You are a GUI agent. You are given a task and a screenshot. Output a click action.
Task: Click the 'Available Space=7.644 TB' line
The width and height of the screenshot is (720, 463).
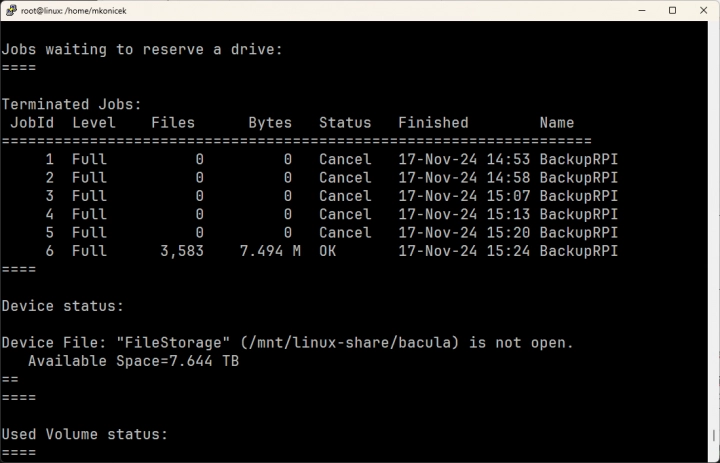click(x=133, y=361)
